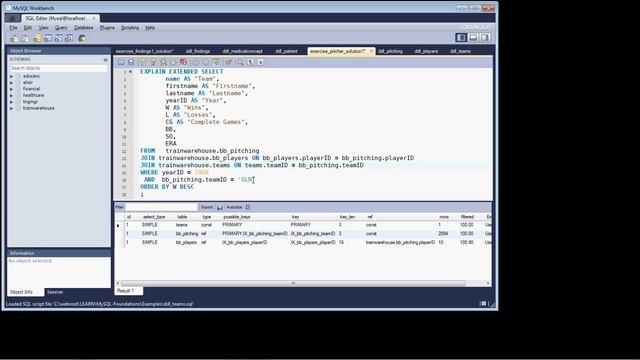Toggle word wrap icon in editor toolbar

point(260,62)
